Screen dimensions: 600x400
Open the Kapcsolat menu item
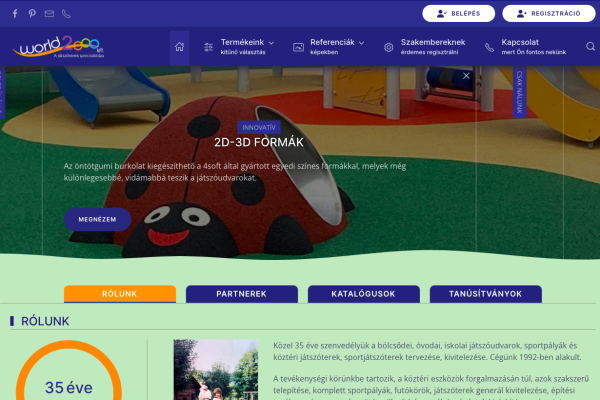pyautogui.click(x=533, y=47)
